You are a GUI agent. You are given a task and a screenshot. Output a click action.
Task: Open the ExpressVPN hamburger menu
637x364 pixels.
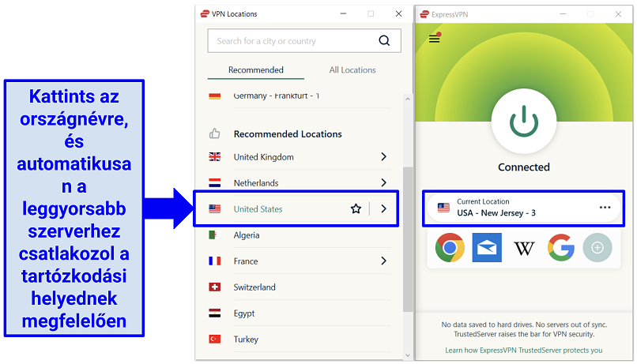click(x=434, y=39)
